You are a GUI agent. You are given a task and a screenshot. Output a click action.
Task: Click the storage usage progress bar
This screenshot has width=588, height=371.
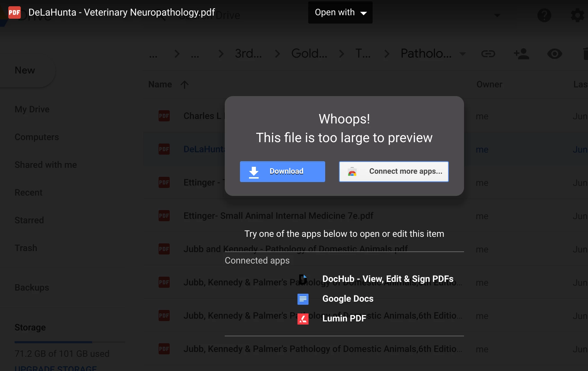(70, 342)
